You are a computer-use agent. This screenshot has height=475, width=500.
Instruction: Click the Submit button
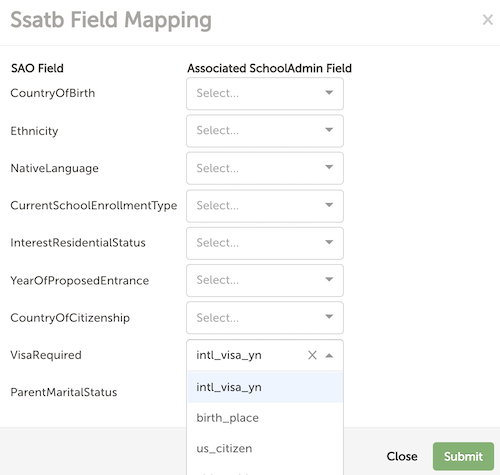463,456
